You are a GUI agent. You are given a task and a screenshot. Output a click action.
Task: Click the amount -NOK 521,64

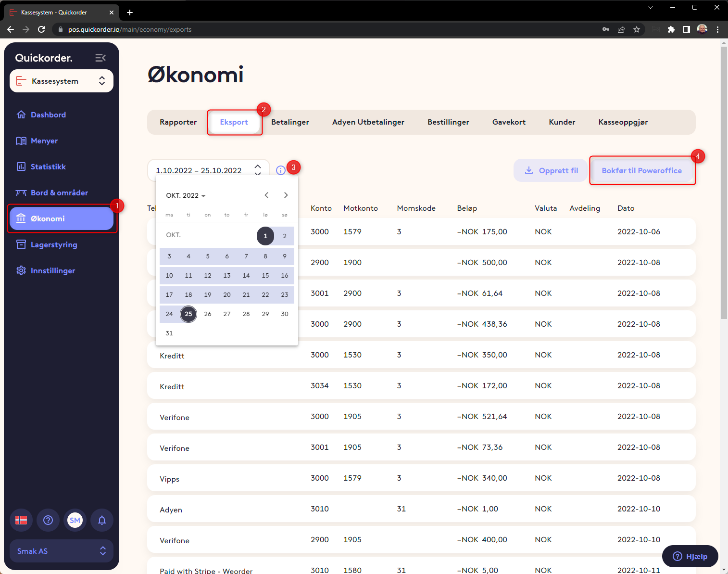[x=482, y=416]
